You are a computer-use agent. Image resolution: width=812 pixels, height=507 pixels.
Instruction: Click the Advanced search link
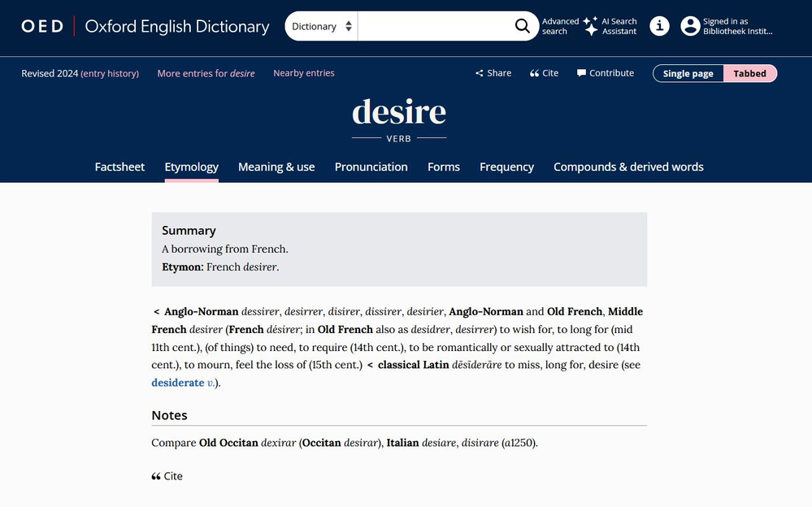point(560,26)
